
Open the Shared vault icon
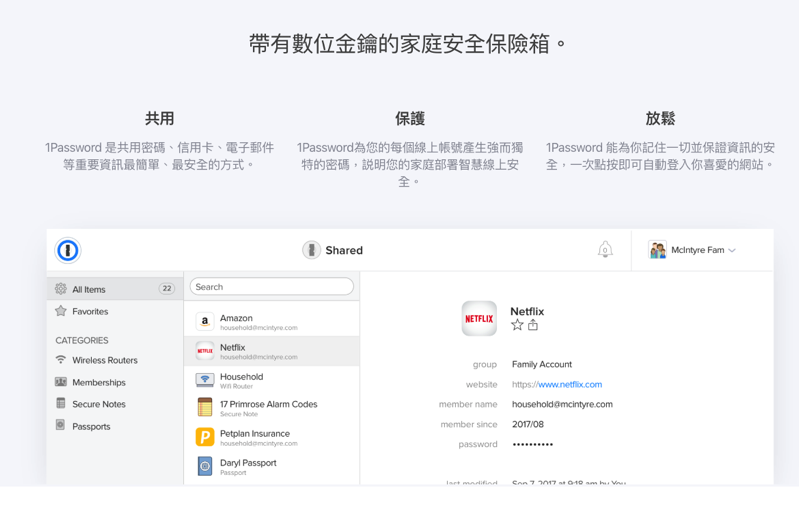click(311, 250)
